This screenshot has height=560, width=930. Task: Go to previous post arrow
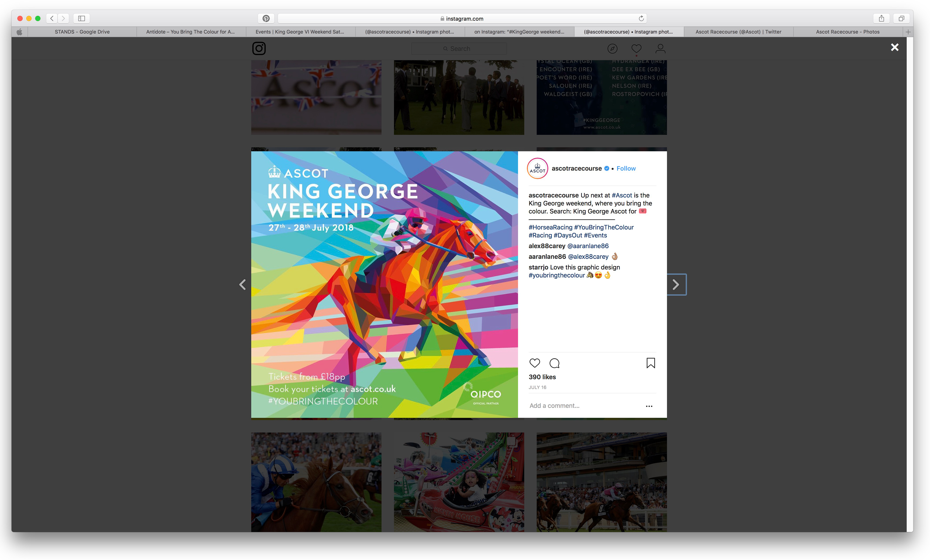243,284
